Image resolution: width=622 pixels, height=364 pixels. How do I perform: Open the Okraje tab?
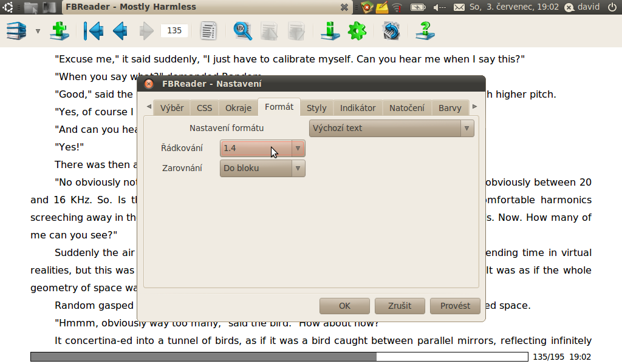pyautogui.click(x=238, y=108)
